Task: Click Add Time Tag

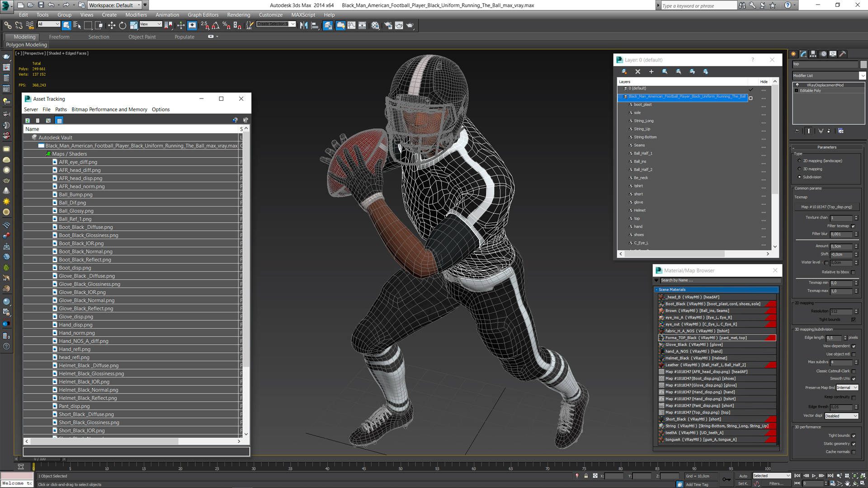Action: pyautogui.click(x=697, y=484)
